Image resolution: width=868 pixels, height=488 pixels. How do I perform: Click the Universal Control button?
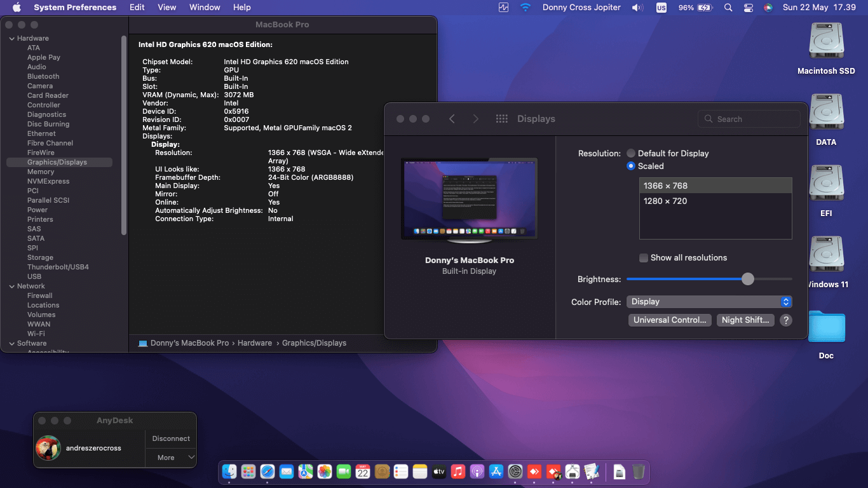[x=670, y=320]
